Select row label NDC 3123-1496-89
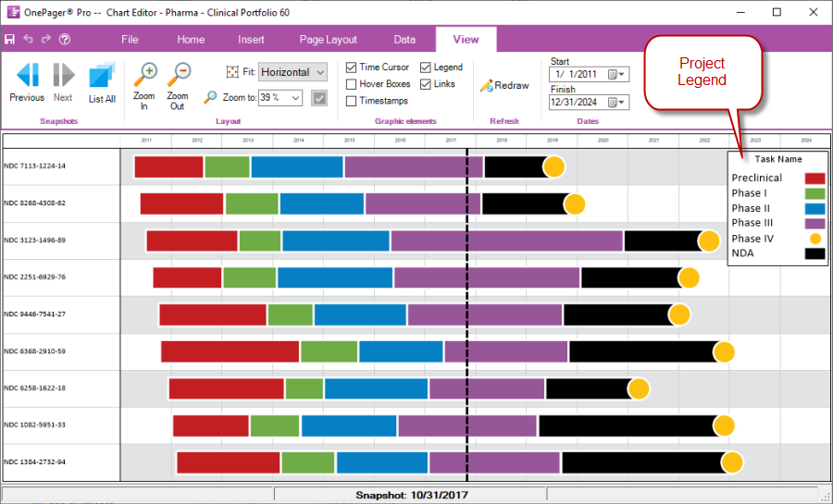 click(x=34, y=240)
